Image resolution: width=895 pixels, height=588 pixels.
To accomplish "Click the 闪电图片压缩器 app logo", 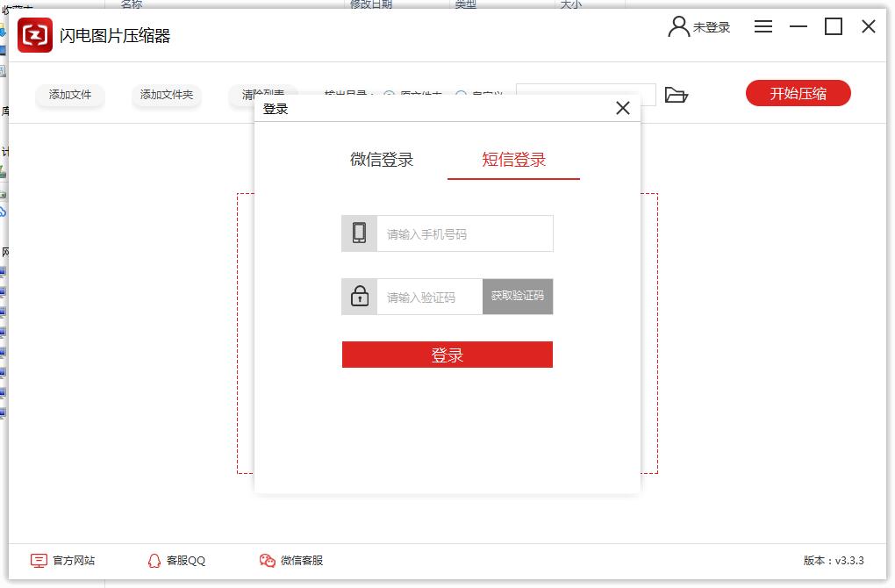I will (35, 35).
